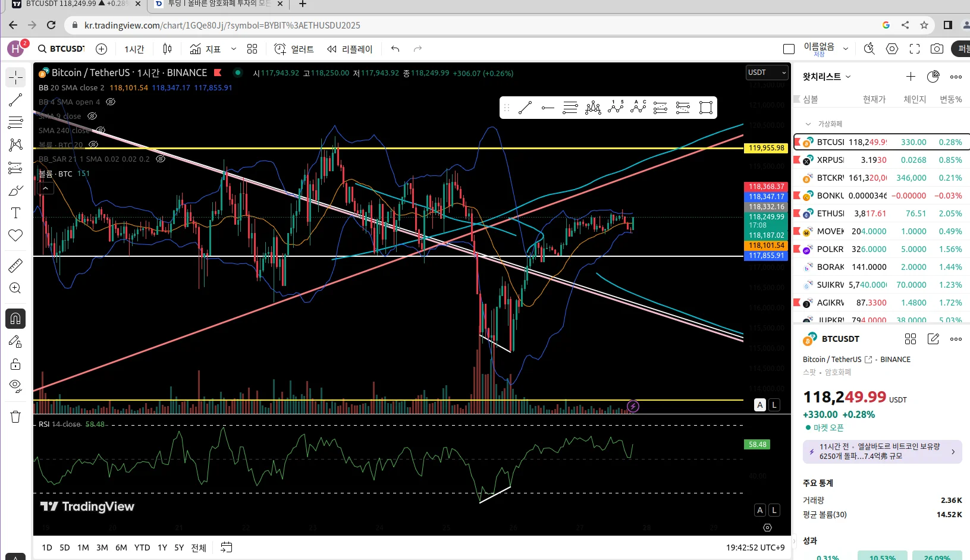Click the undo arrow
This screenshot has height=560, width=970.
(x=395, y=49)
